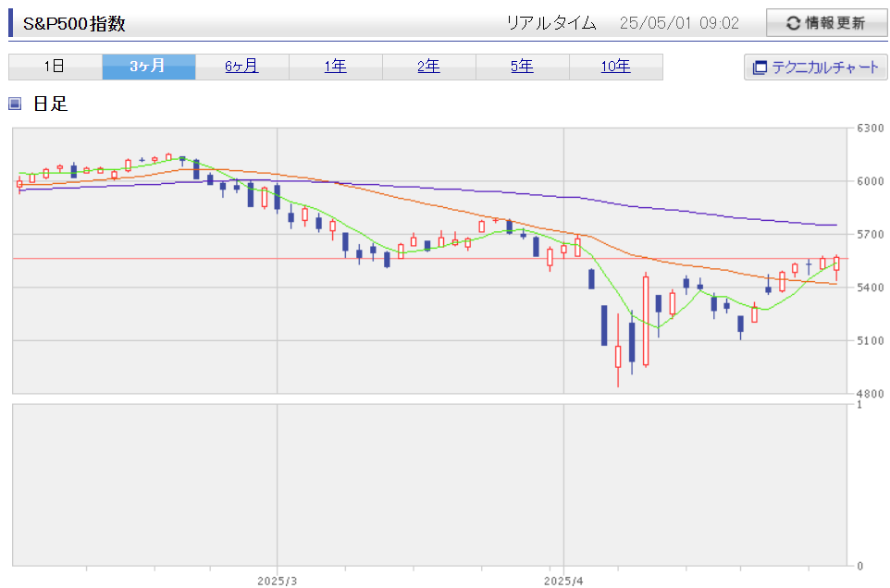Click the blue square icon beside 日足
The image size is (890, 588).
coord(15,104)
